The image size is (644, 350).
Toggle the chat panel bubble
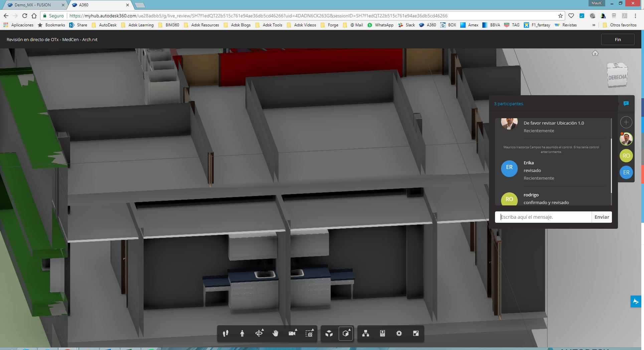pos(626,104)
